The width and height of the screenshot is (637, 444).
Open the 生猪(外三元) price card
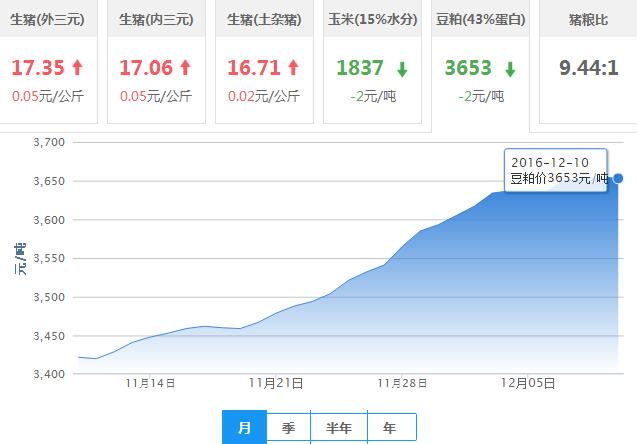click(48, 61)
